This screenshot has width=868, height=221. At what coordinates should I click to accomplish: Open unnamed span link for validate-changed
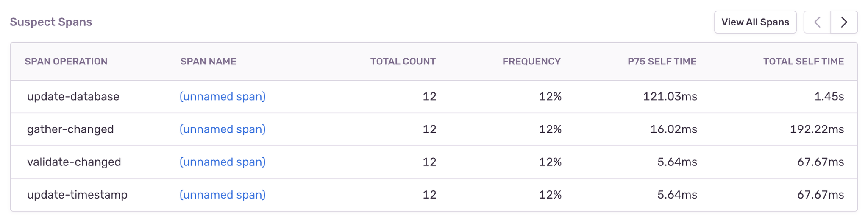click(x=223, y=162)
